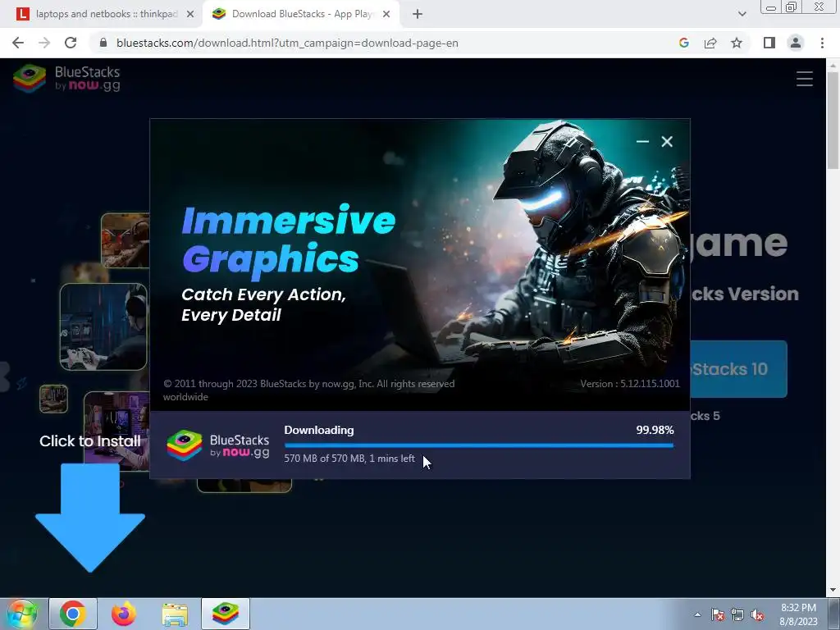
Task: Open the Windows Start menu
Action: [x=22, y=614]
